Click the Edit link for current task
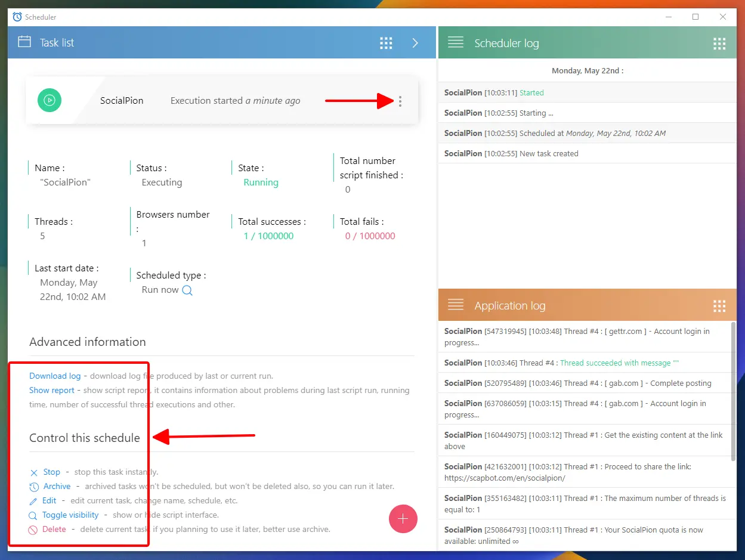 pyautogui.click(x=50, y=500)
